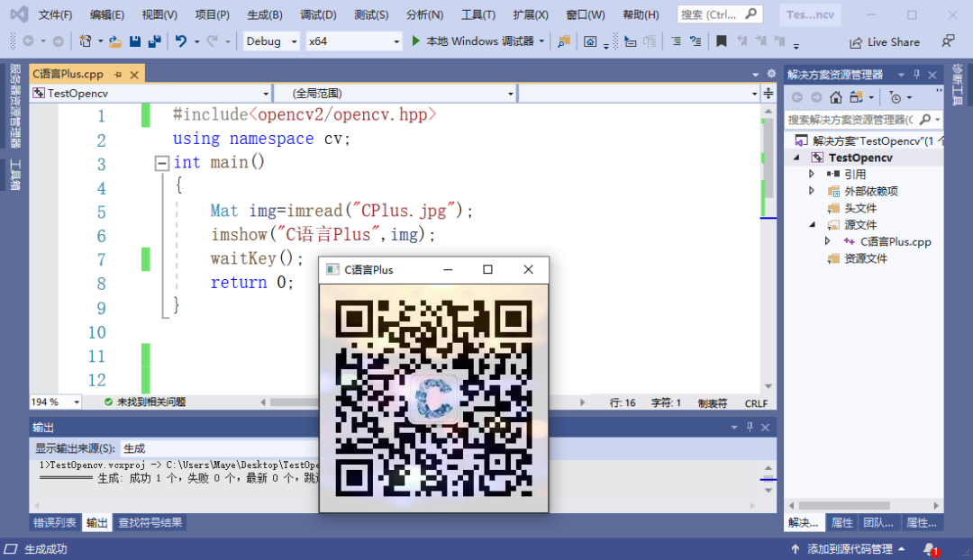
Task: Open the notifications bell icon
Action: pos(931,549)
